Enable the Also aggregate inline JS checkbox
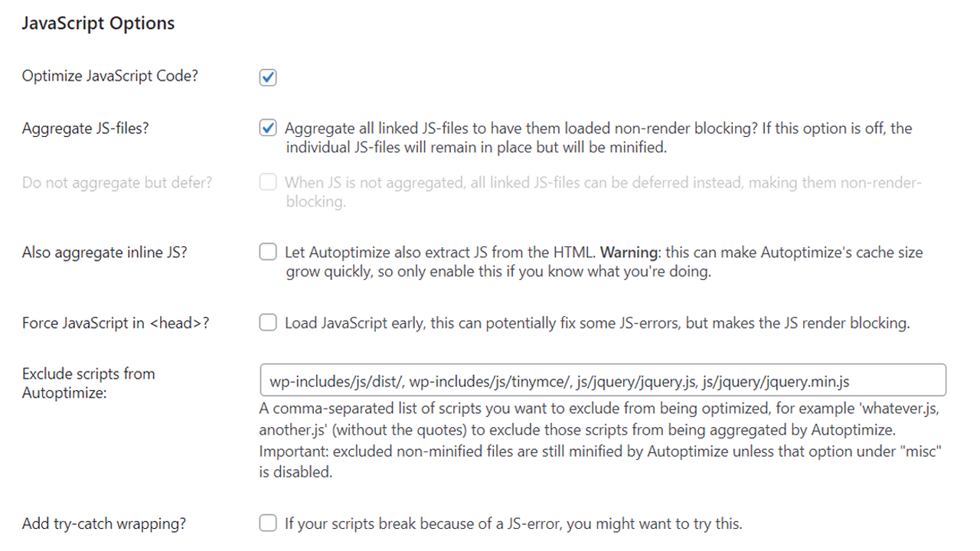 268,252
